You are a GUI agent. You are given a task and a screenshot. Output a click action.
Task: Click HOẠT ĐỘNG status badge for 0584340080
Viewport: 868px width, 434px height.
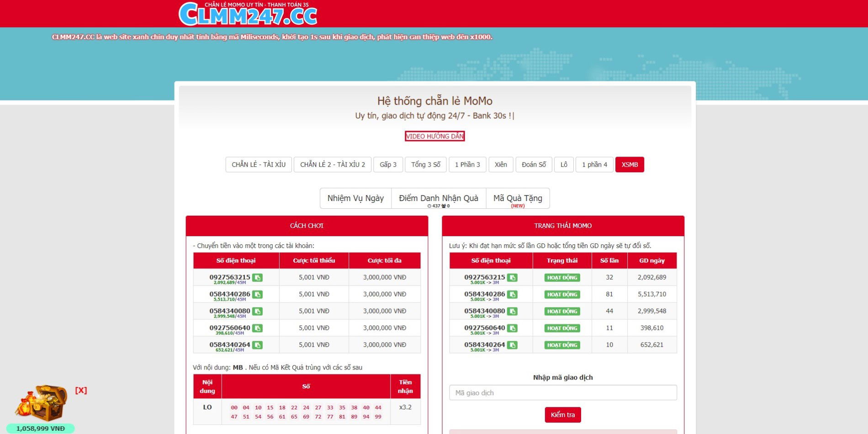[x=562, y=312]
